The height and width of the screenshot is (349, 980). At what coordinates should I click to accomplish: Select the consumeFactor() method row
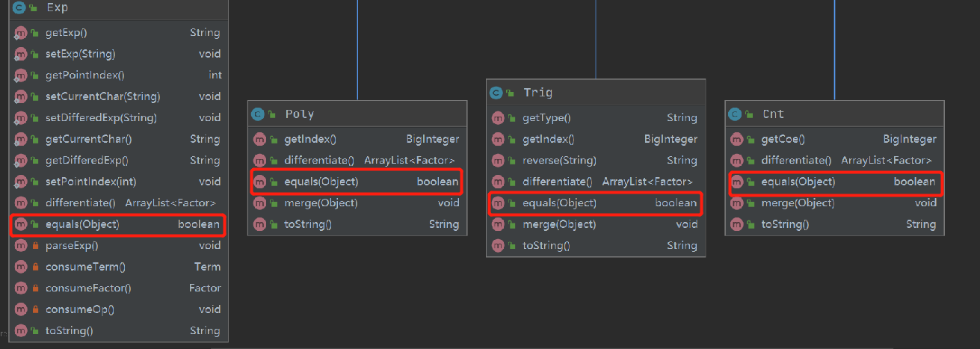pyautogui.click(x=88, y=288)
